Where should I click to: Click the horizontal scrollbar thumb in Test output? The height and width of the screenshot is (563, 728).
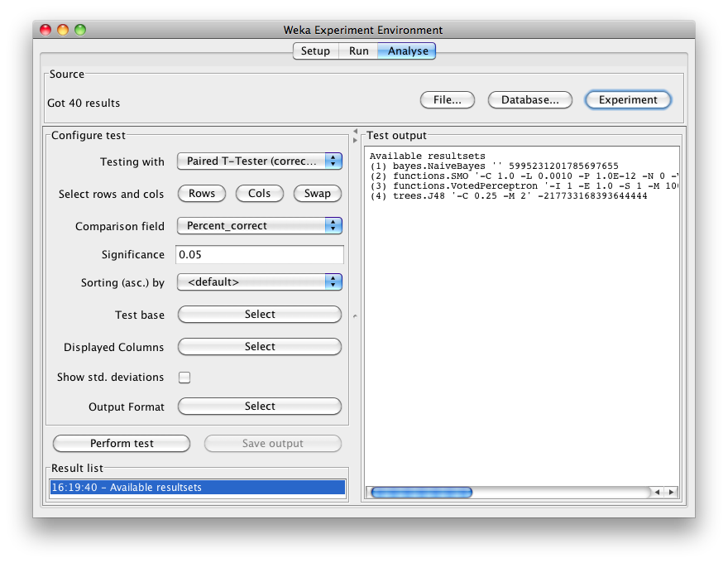coord(422,493)
